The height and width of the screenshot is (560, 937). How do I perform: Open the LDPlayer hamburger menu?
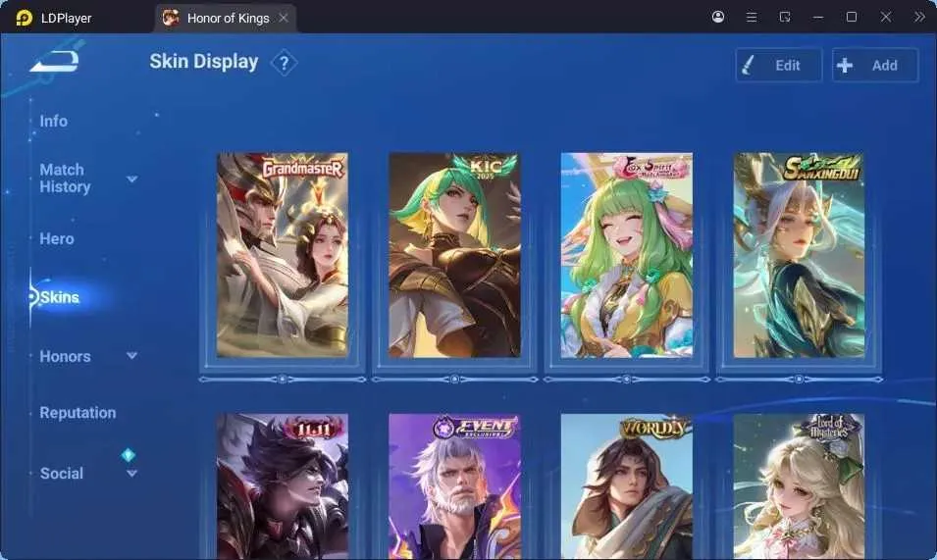coord(752,18)
